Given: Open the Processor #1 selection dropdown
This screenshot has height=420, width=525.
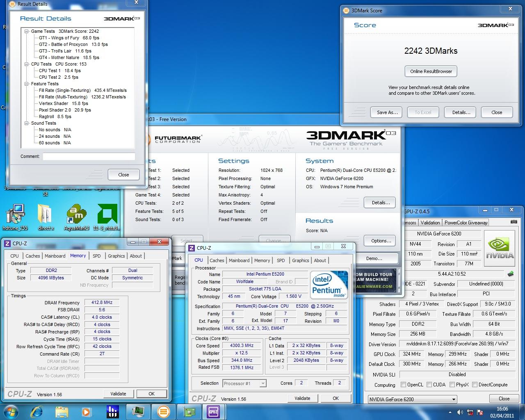Looking at the screenshot, I should coord(244,383).
